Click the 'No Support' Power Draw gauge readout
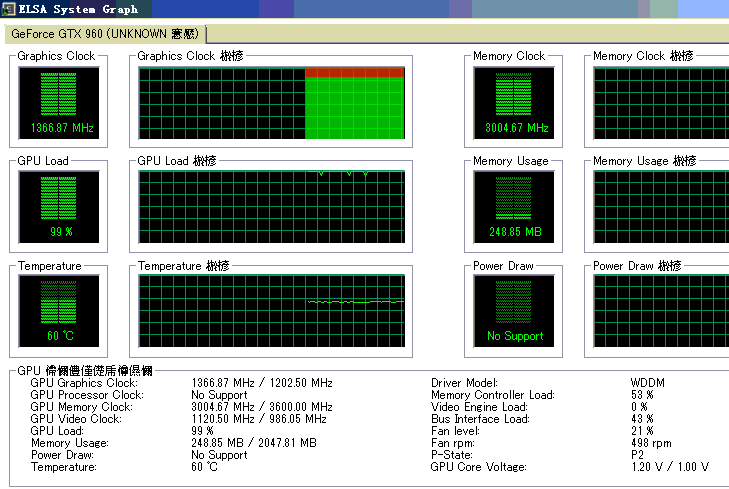Screen dimensions: 729x489 (x=515, y=336)
